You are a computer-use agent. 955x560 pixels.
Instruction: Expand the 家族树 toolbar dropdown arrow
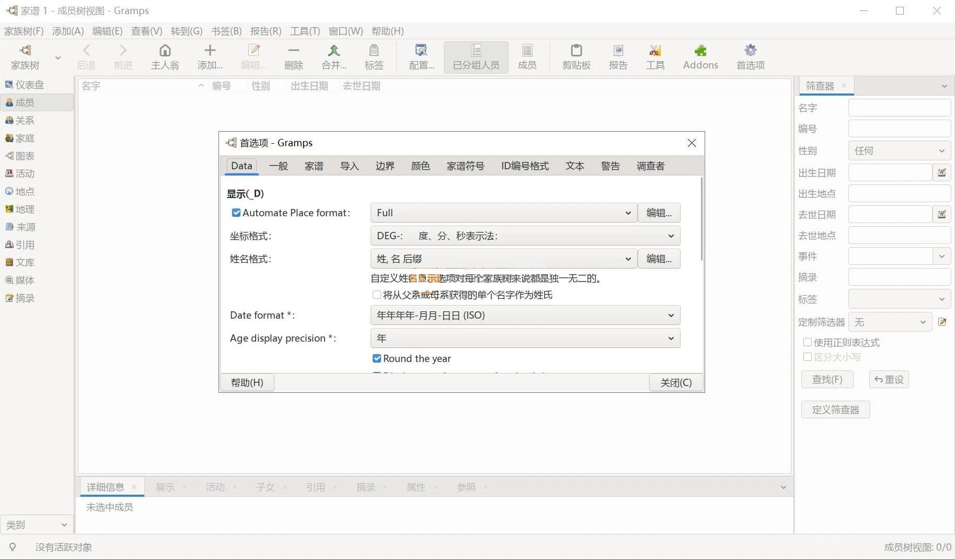tap(58, 57)
